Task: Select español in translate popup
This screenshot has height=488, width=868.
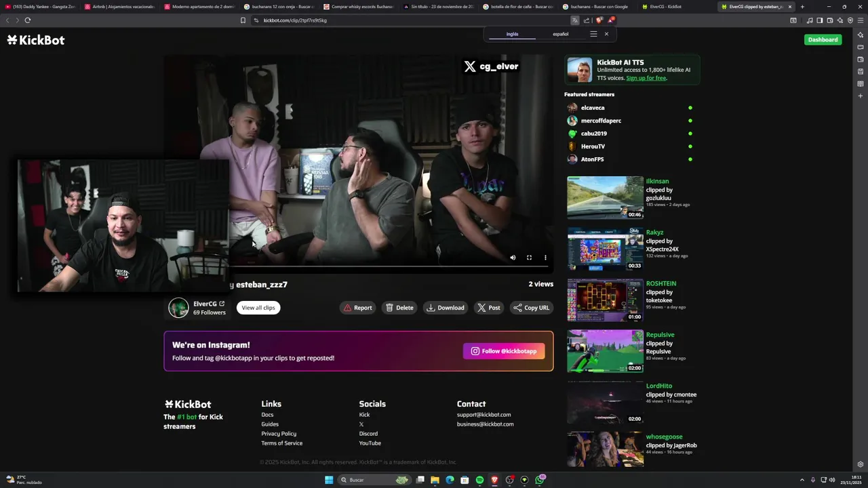Action: click(561, 34)
